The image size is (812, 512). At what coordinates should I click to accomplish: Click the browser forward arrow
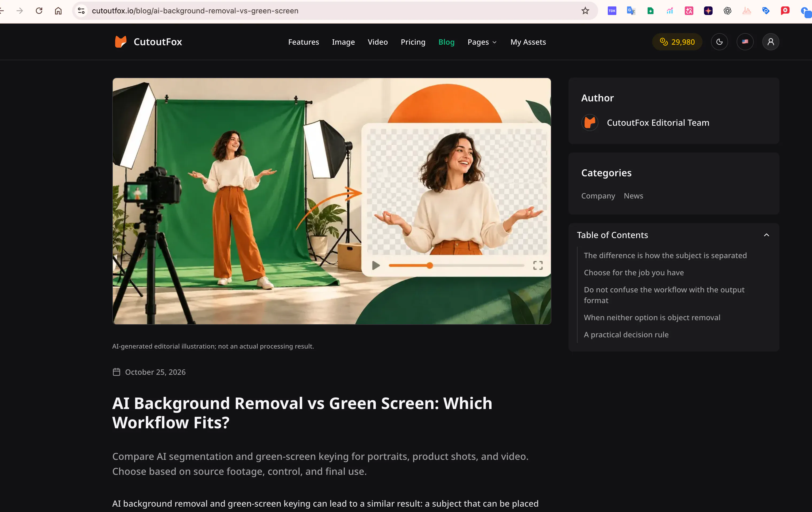[20, 11]
